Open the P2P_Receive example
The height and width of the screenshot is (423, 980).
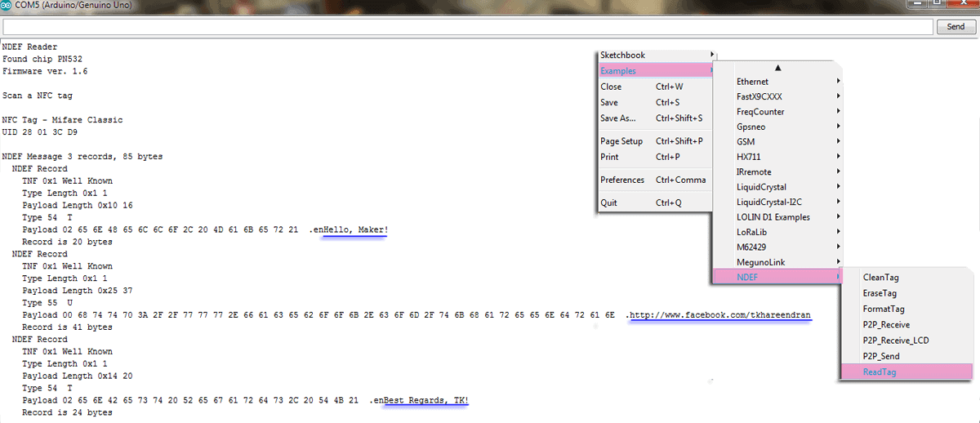tap(906, 325)
